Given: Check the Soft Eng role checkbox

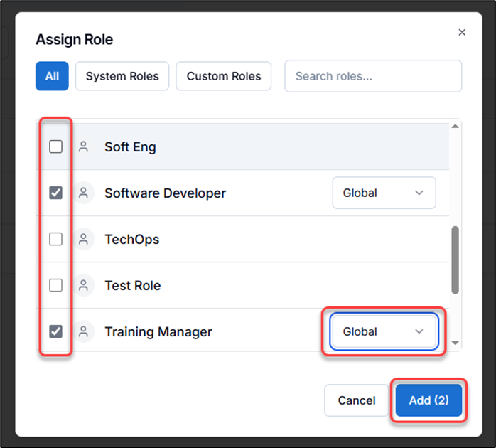Looking at the screenshot, I should (55, 147).
